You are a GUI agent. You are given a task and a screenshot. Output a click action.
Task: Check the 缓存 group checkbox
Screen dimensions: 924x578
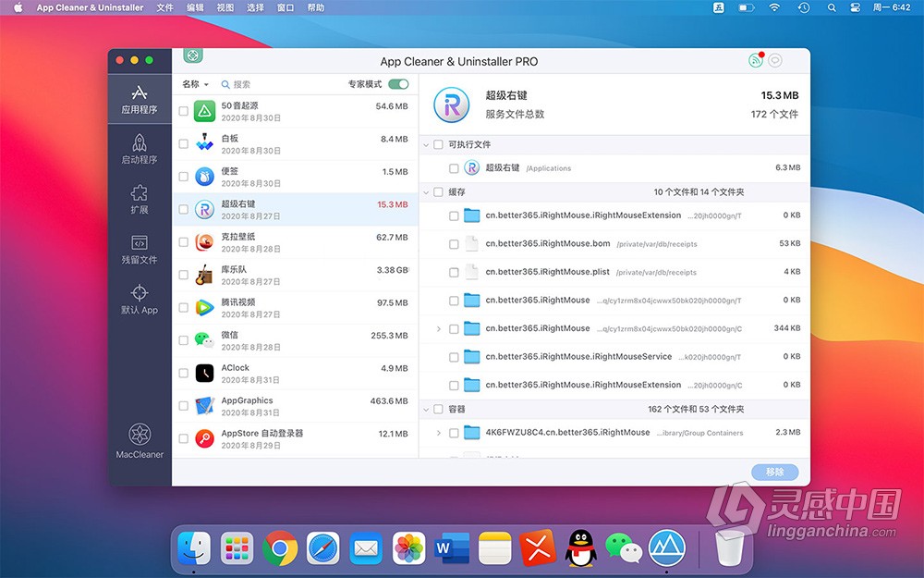point(438,191)
